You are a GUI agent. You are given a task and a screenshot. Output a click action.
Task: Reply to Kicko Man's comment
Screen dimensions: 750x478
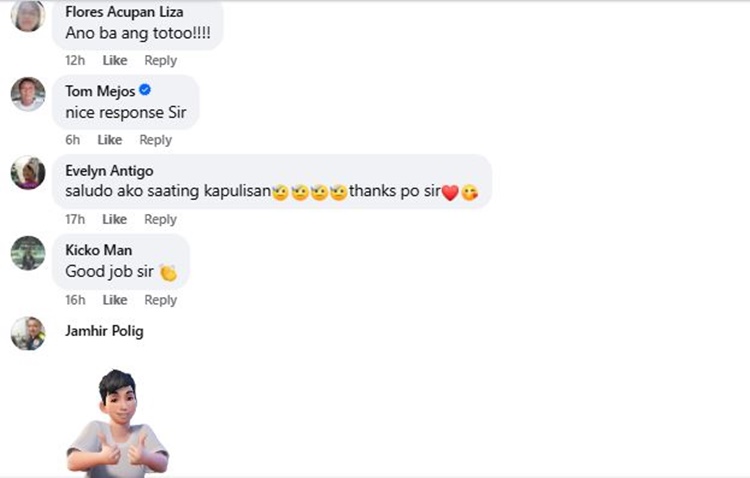tap(161, 300)
